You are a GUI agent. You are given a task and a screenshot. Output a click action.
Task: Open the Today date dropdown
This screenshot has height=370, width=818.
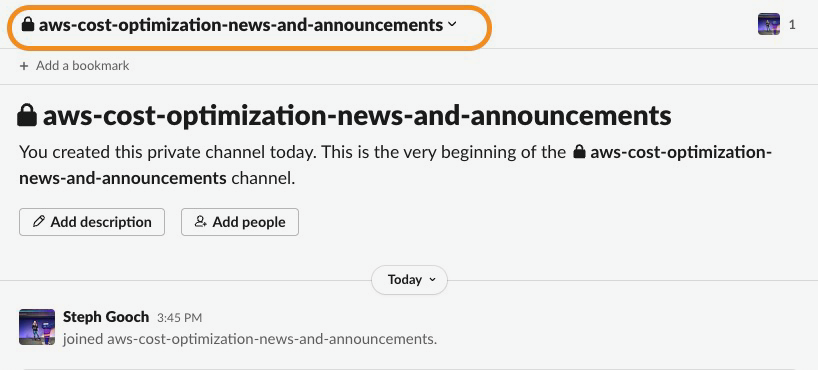pos(410,280)
